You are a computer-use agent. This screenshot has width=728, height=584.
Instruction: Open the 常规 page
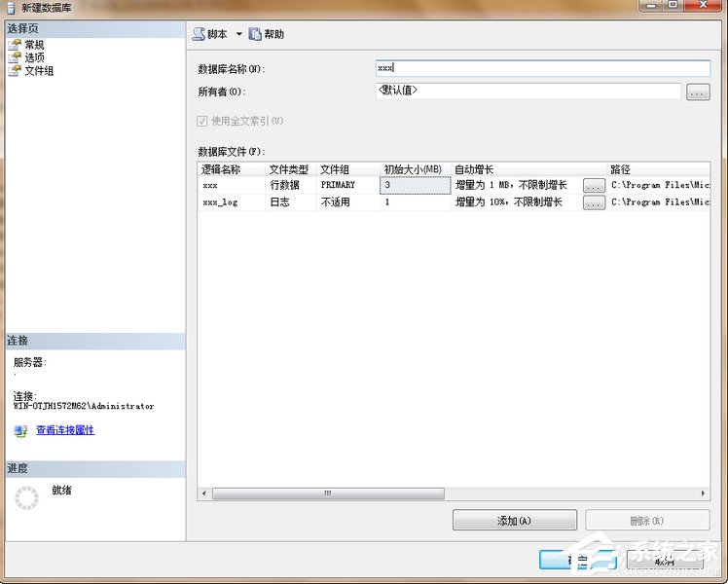pyautogui.click(x=34, y=45)
